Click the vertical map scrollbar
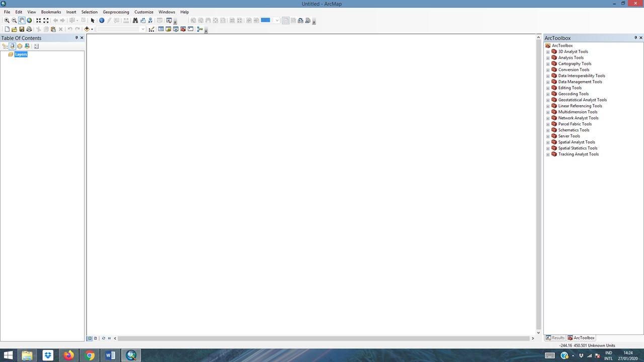644x362 pixels. pos(538,184)
